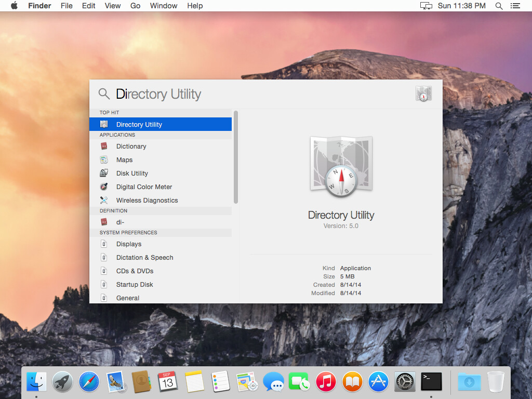Viewport: 532px width, 399px height.
Task: Start FaceTime from the Dock
Action: tap(299, 381)
